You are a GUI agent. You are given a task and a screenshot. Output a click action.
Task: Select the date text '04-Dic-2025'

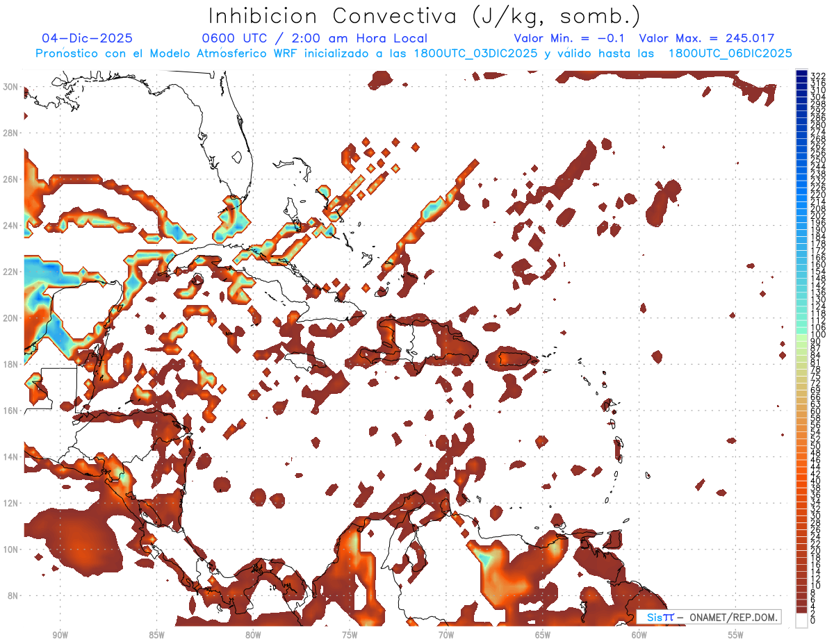(x=87, y=38)
